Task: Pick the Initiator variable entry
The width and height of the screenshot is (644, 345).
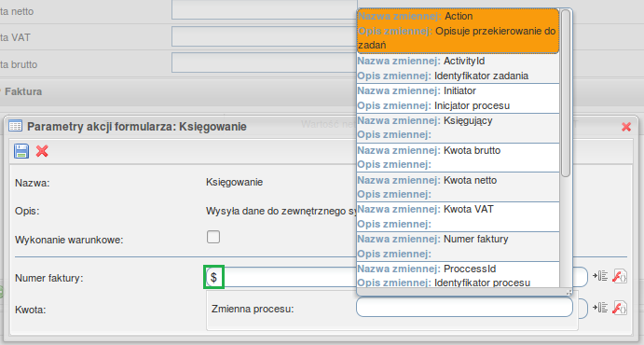Action: point(458,99)
